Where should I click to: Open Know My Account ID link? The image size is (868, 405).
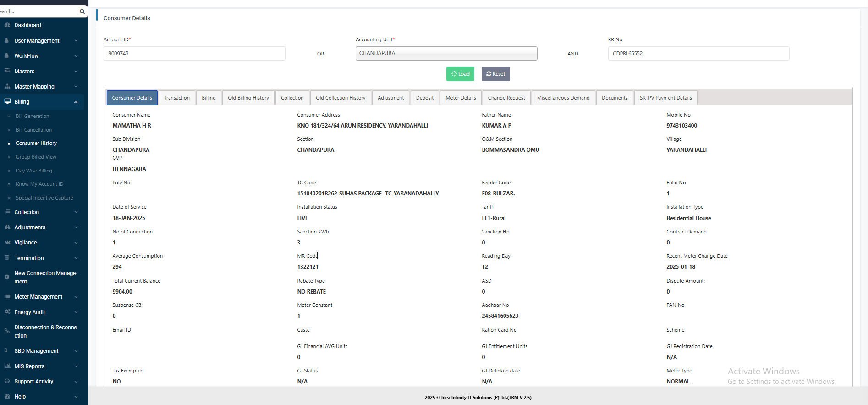[x=40, y=184]
